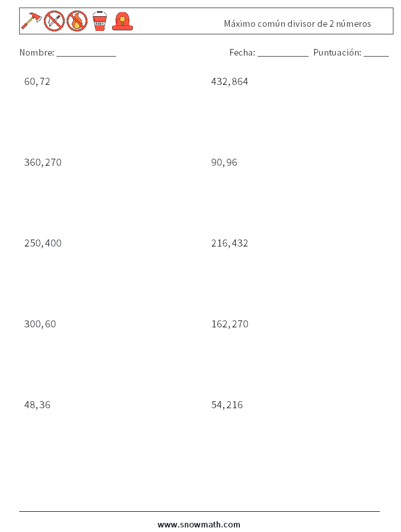Select the problem 54, 216
The image size is (401, 532).
[227, 405]
